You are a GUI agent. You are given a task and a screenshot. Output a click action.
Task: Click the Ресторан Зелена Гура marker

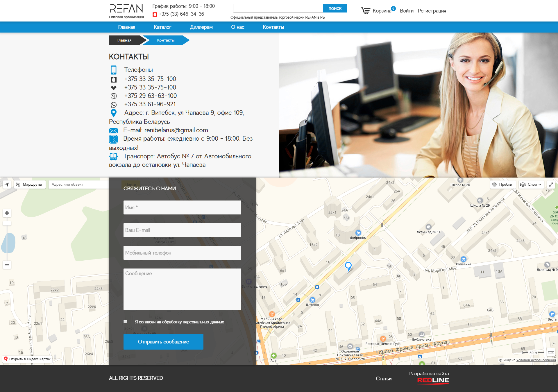pyautogui.click(x=383, y=339)
